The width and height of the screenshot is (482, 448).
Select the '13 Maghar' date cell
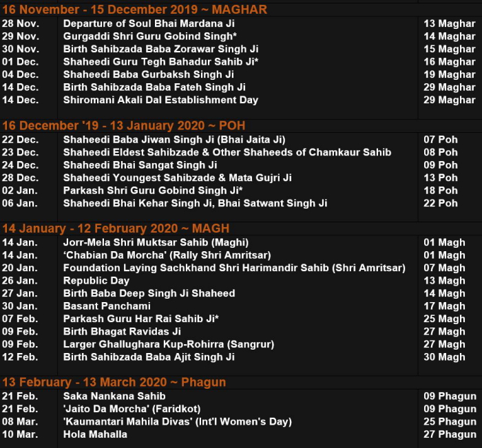(450, 23)
